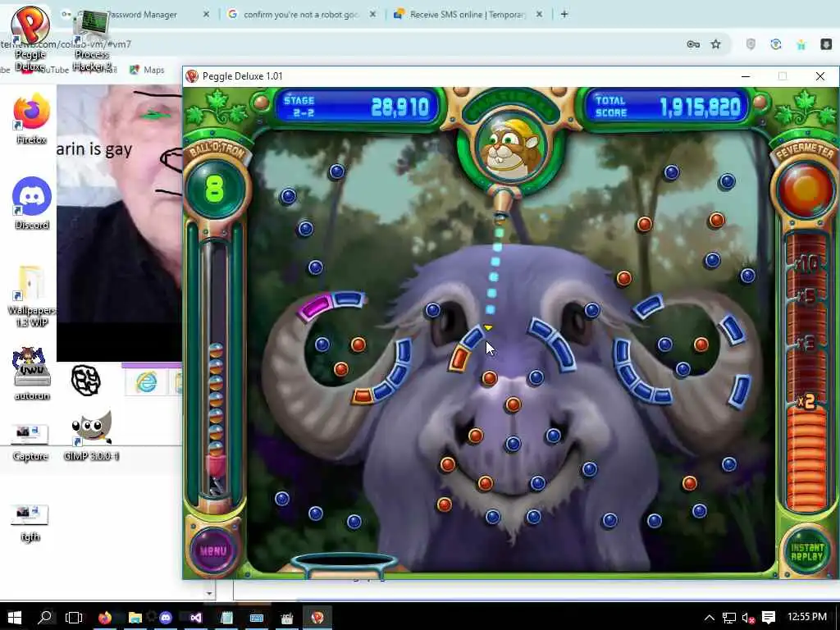The width and height of the screenshot is (840, 630).
Task: Open Task View on the taskbar
Action: coord(73,617)
